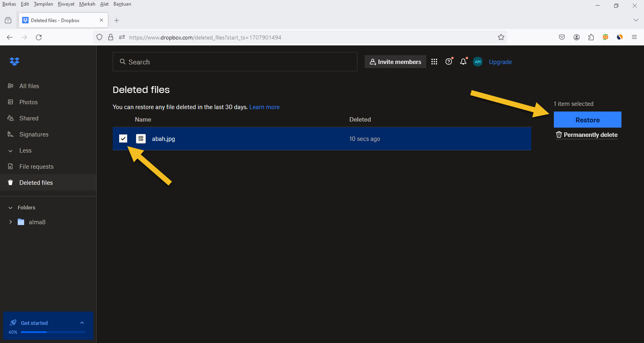Open the Markah menu
Image resolution: width=644 pixels, height=343 pixels.
[x=87, y=4]
